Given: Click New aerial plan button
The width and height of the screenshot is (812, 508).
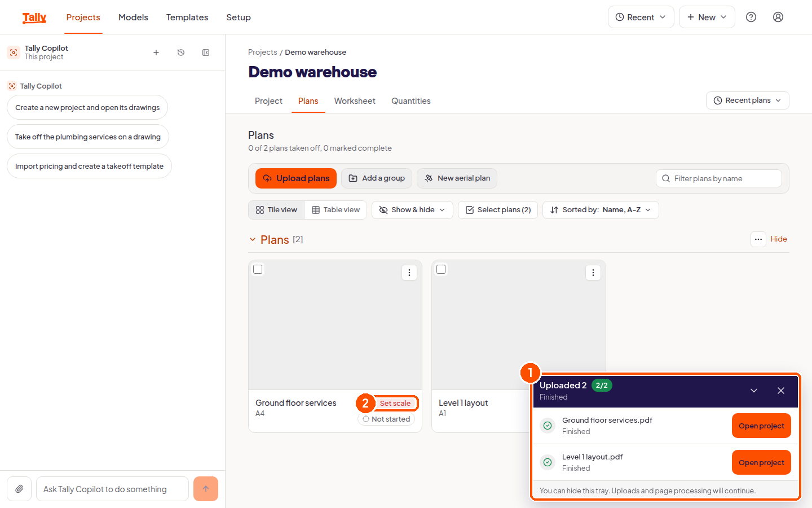Looking at the screenshot, I should pos(457,178).
